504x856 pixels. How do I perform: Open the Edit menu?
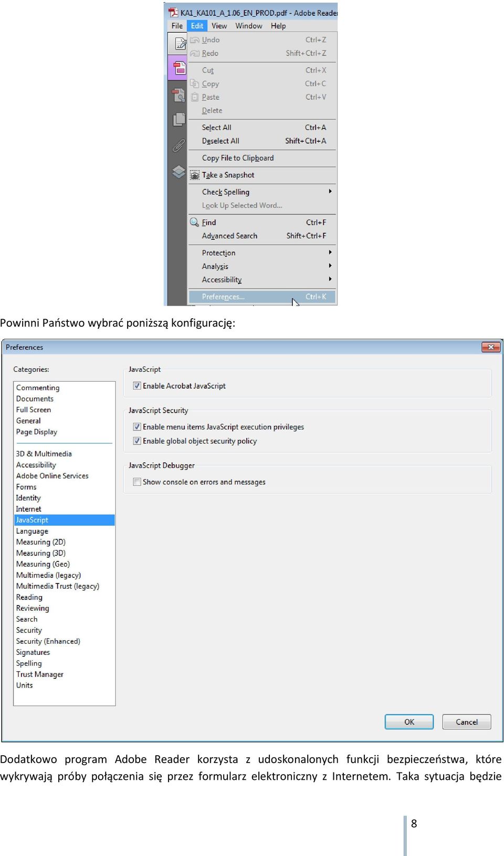click(x=197, y=26)
